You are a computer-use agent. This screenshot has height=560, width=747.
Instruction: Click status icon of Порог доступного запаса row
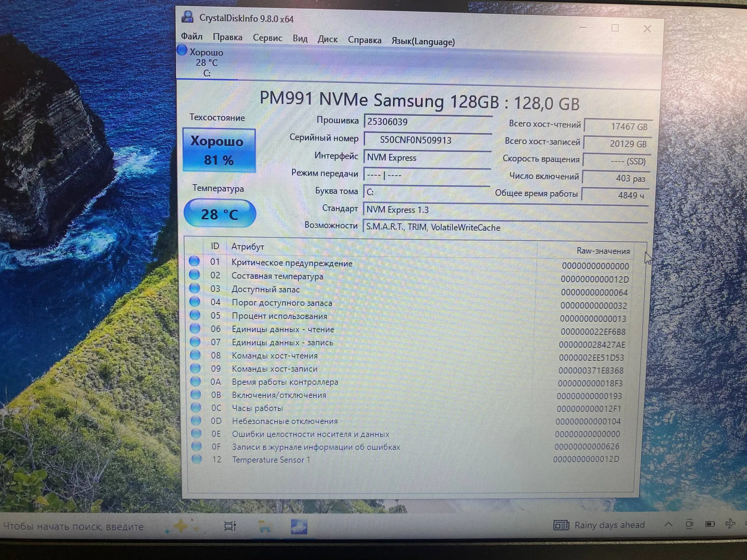[x=195, y=301]
